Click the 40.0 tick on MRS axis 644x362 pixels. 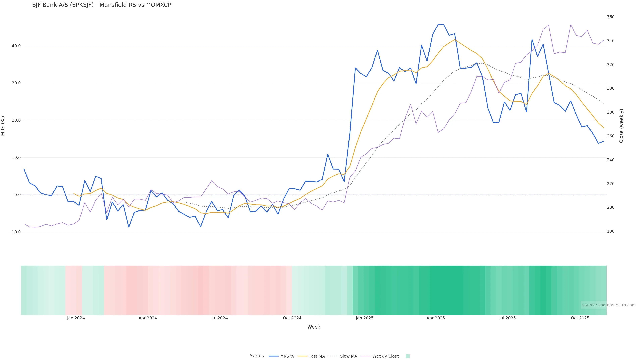click(x=16, y=46)
